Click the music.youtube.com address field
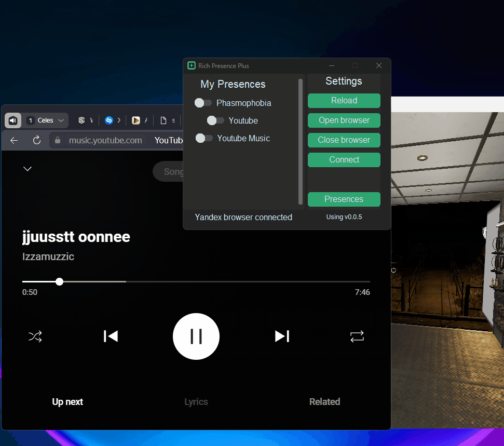 click(105, 141)
